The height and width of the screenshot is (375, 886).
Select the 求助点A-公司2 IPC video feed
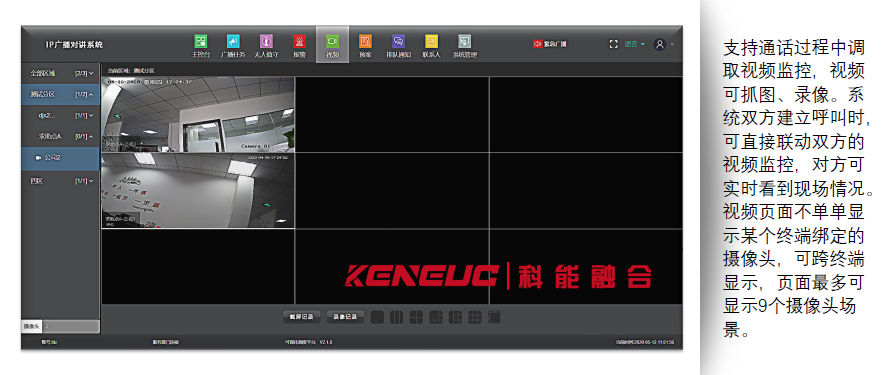pyautogui.click(x=198, y=190)
